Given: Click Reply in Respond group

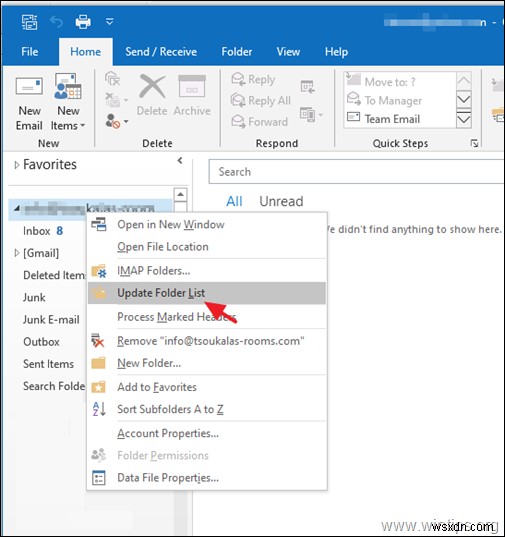Looking at the screenshot, I should (x=253, y=79).
